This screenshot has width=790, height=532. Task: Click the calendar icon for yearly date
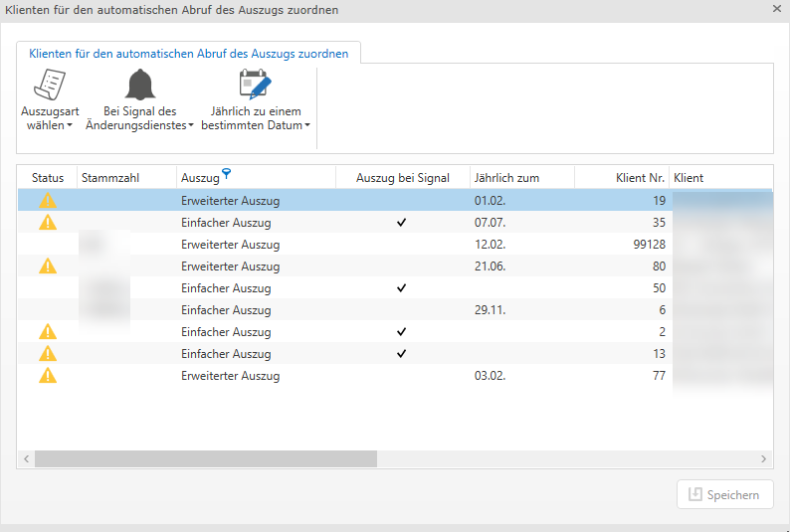click(256, 86)
